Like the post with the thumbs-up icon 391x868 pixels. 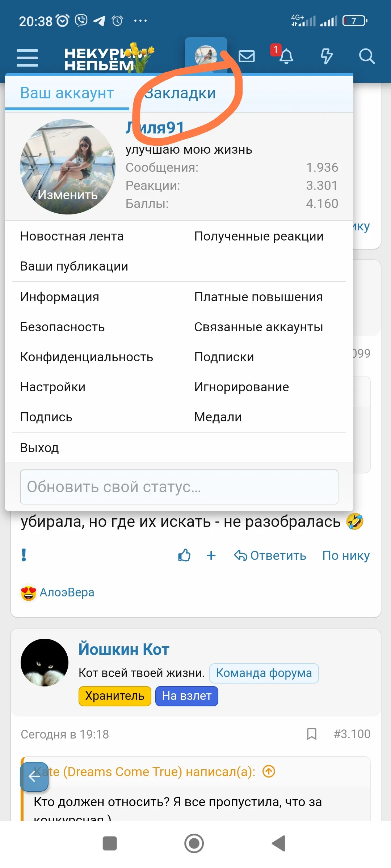pos(185,555)
